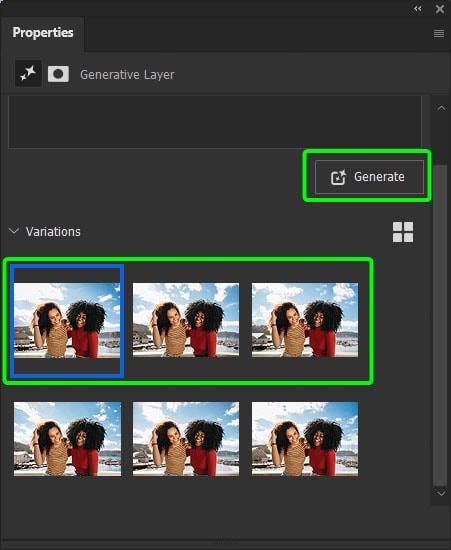Screen dimensions: 451x550
Task: Click in the prompt text box
Action: click(x=215, y=122)
